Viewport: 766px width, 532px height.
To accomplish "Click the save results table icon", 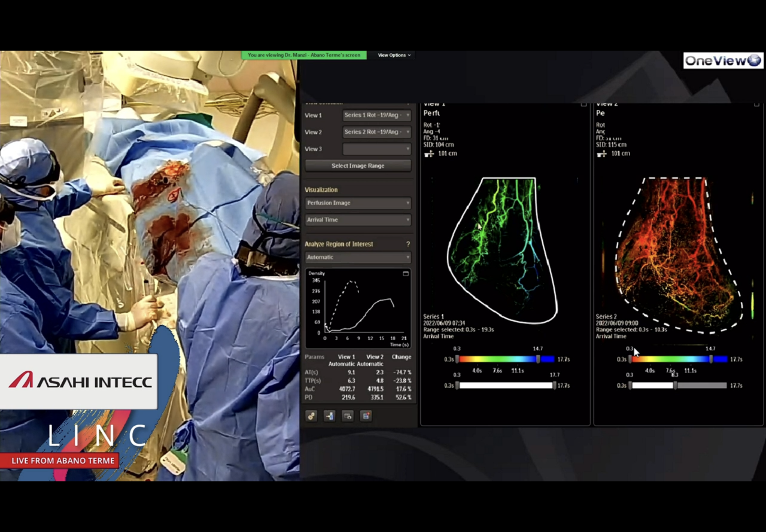I will click(366, 416).
